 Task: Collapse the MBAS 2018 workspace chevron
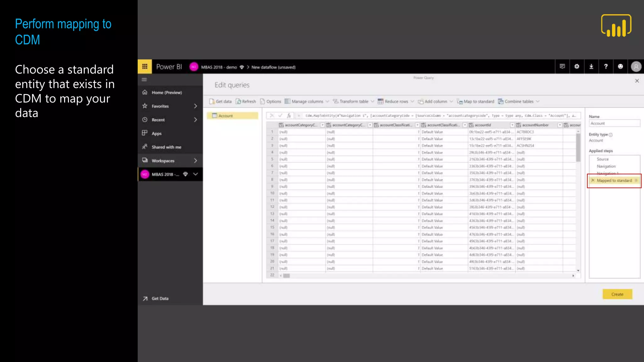point(195,174)
